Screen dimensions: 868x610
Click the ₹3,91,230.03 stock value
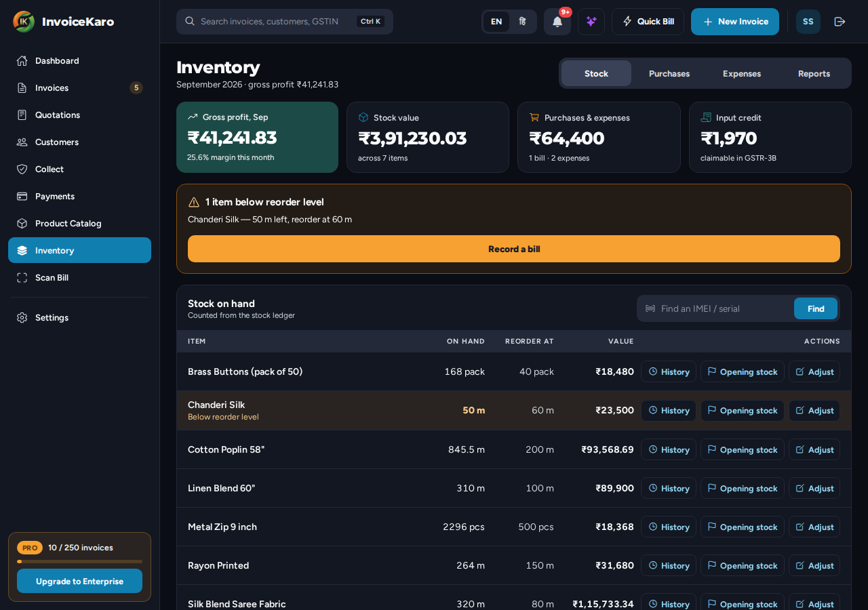pos(412,138)
